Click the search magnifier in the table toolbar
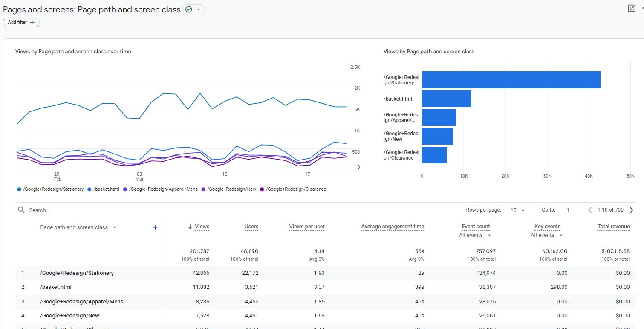This screenshot has height=329, width=644. (21, 210)
